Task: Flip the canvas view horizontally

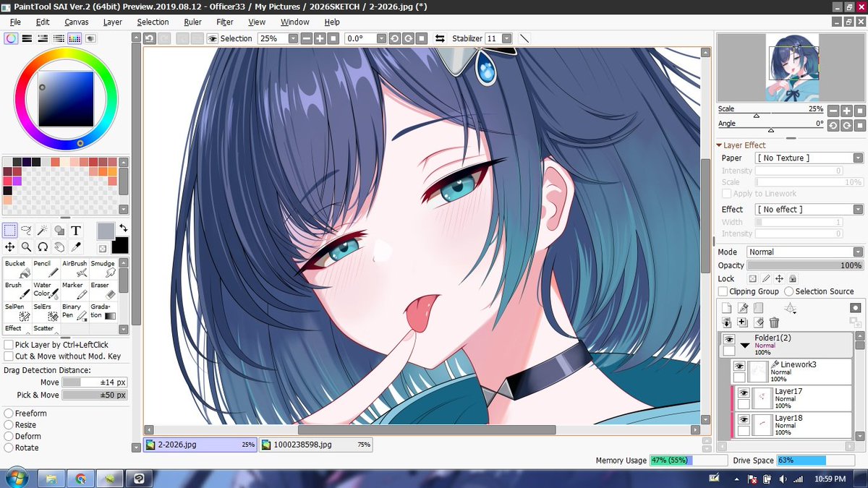Action: coord(439,38)
